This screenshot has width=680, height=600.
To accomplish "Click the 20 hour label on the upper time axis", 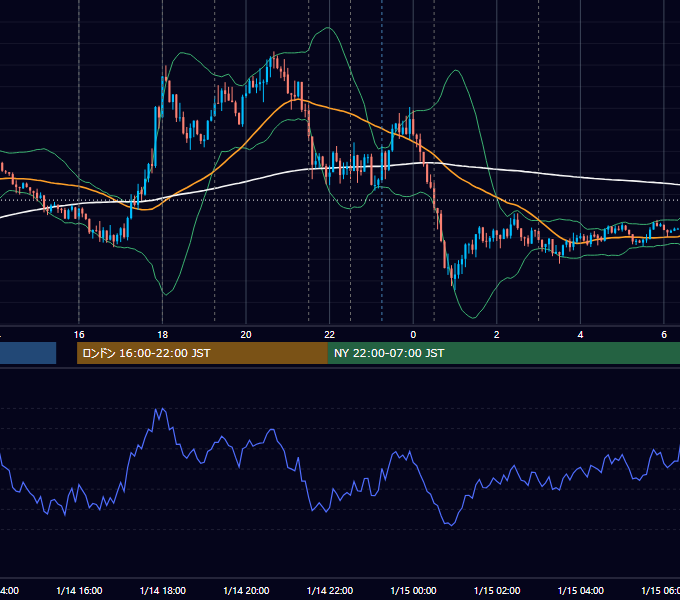I will pos(246,335).
